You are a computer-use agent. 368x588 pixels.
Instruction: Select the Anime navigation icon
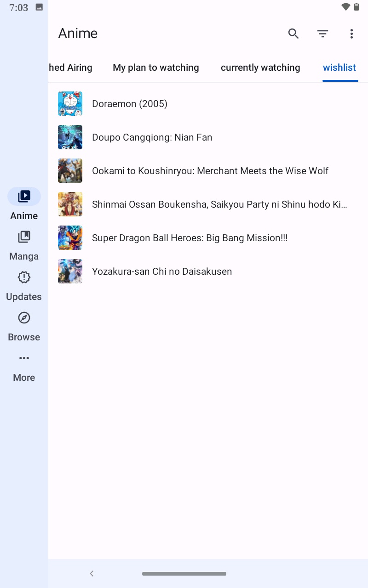24,197
